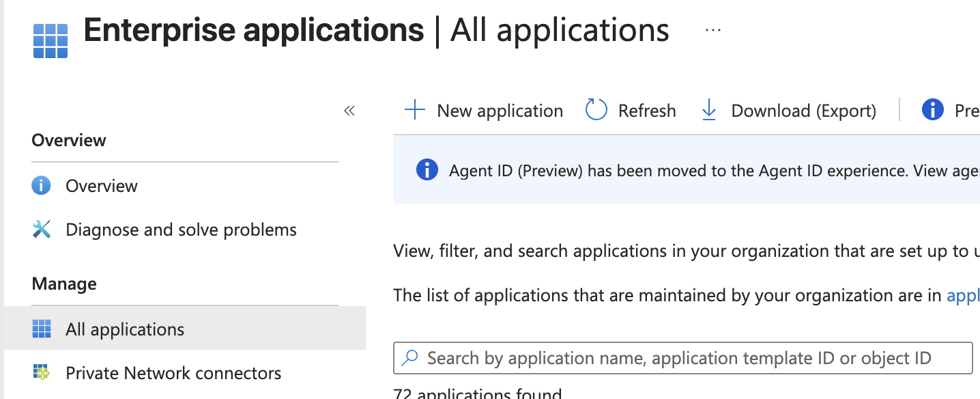Click Download (Export) button

tap(789, 111)
